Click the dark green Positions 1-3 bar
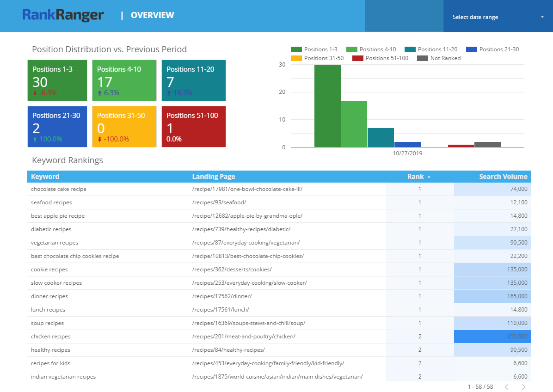 [327, 106]
